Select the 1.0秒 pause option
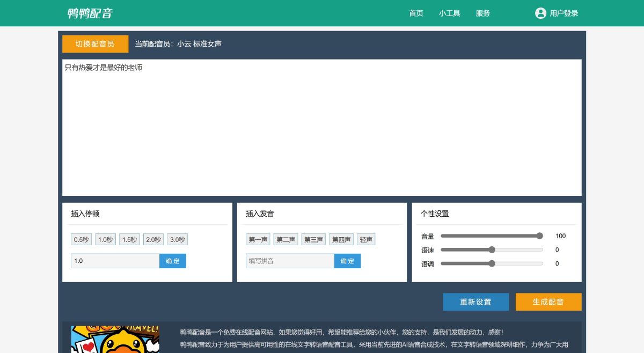 (105, 239)
